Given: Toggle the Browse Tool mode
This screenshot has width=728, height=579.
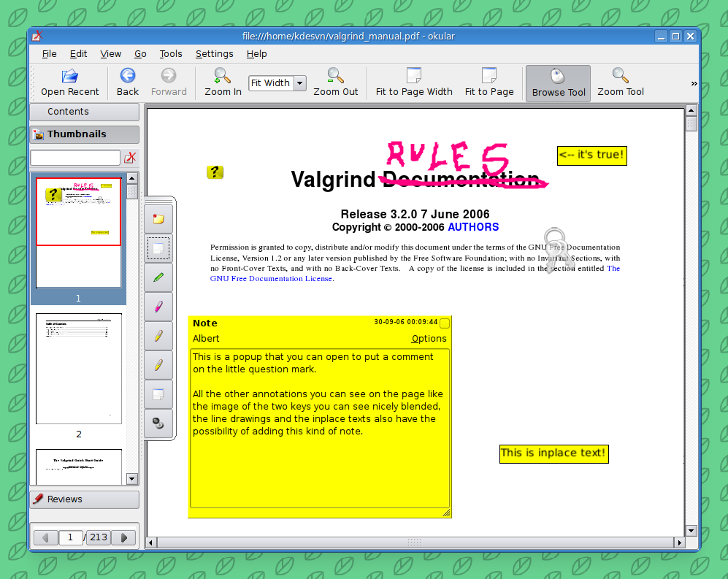Looking at the screenshot, I should pos(559,83).
